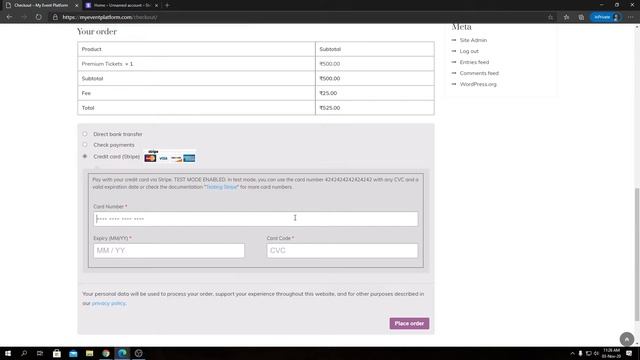Click the network tray icon
Viewport: 640px width, 360px height.
pyautogui.click(x=588, y=353)
